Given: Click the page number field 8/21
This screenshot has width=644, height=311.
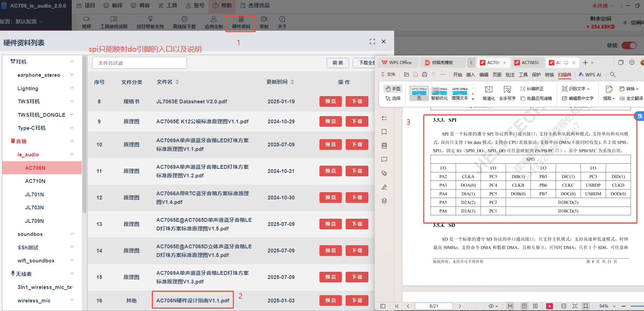Looking at the screenshot, I should (x=434, y=306).
